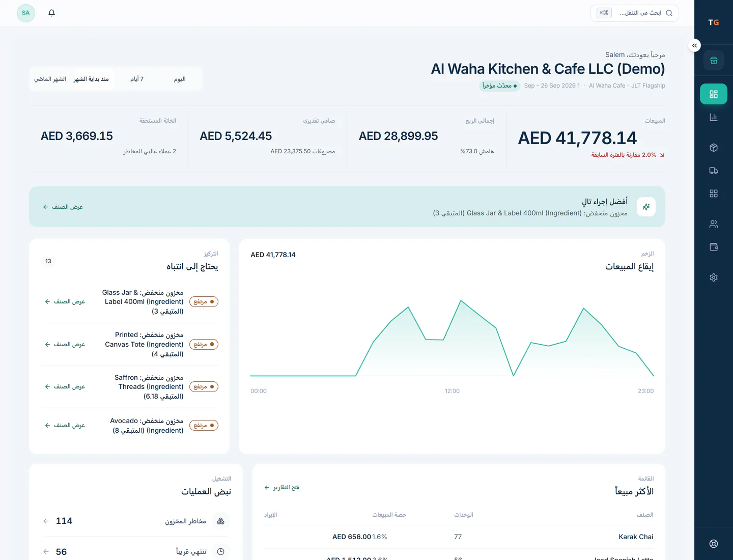Image resolution: width=733 pixels, height=560 pixels.
Task: Open the settings gear icon in the sidebar
Action: pyautogui.click(x=714, y=277)
